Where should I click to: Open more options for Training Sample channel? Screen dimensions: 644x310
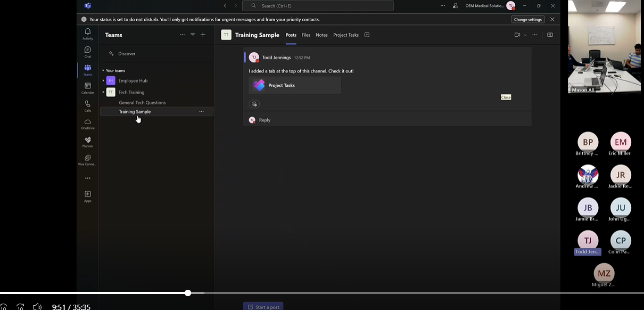[x=201, y=112]
